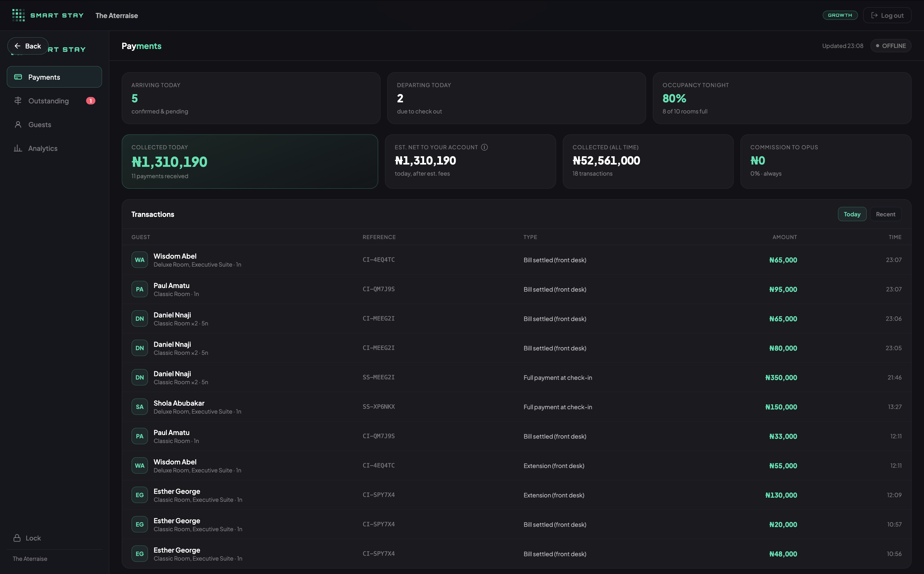
Task: Click the reference SS-MEEG2I
Action: click(x=378, y=377)
